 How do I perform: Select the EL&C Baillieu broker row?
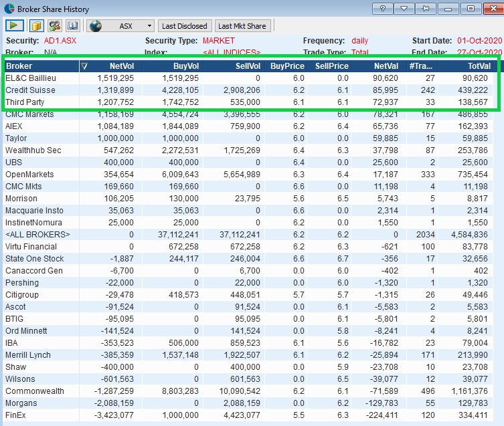pos(248,78)
